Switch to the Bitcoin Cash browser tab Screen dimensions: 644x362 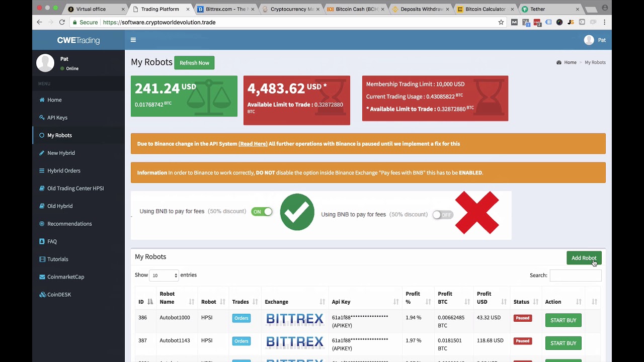356,9
